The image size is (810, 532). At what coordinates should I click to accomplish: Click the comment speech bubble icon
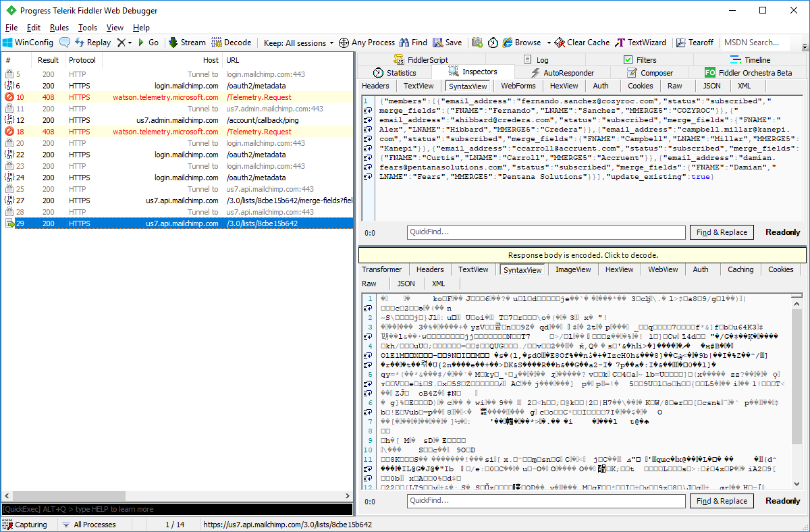65,43
